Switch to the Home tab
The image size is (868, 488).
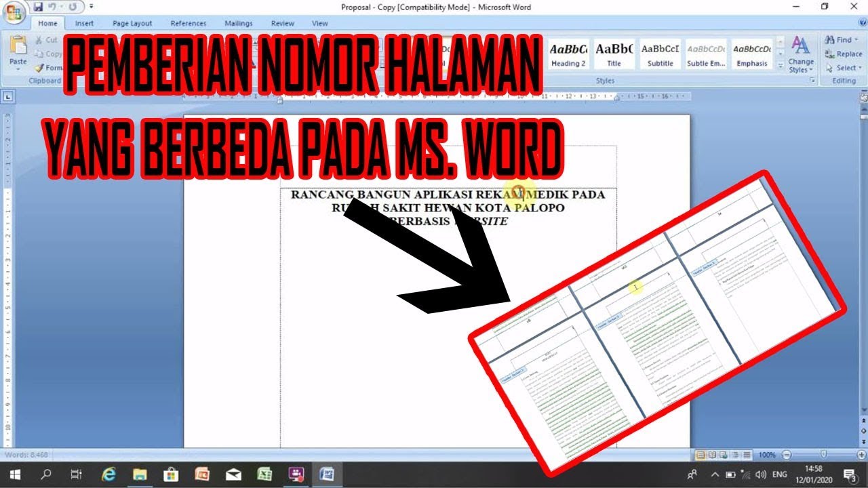(x=47, y=23)
